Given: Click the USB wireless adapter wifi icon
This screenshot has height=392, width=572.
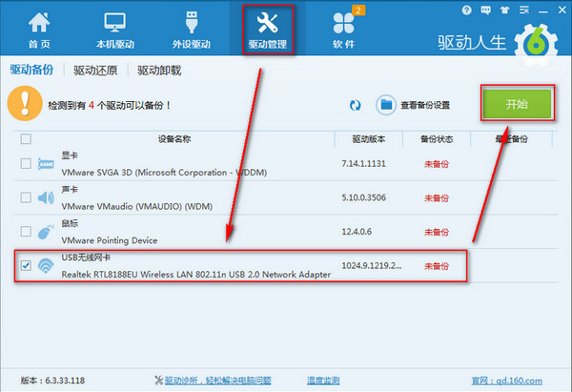Looking at the screenshot, I should point(46,266).
